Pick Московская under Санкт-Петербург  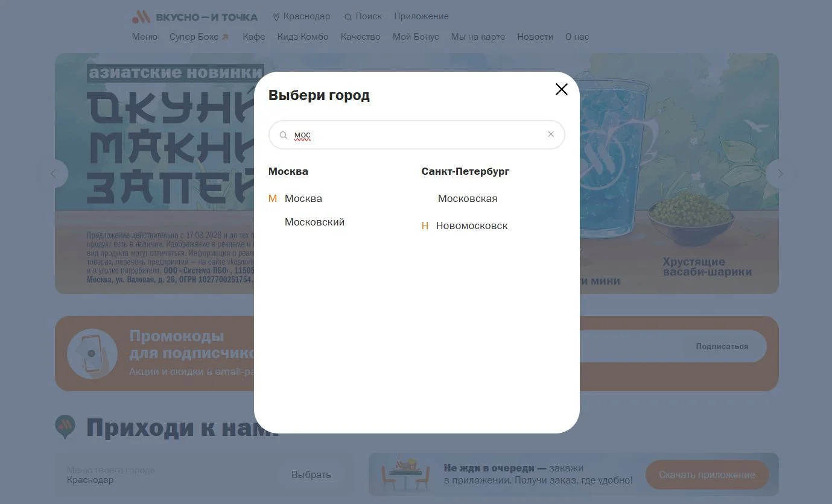pos(468,198)
